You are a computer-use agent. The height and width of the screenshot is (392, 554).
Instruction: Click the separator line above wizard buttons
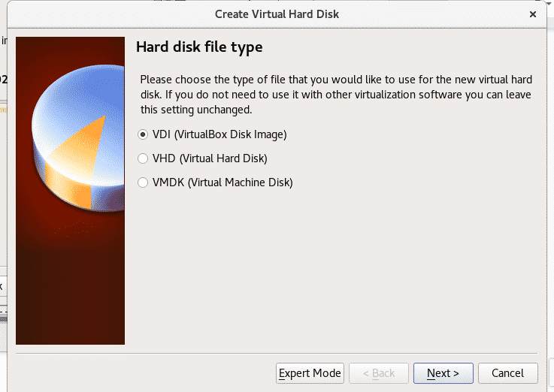pos(277,353)
